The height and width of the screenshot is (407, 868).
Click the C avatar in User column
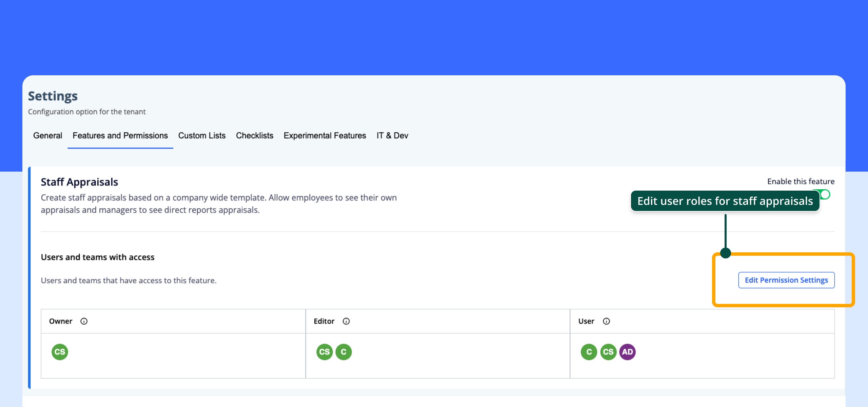589,352
